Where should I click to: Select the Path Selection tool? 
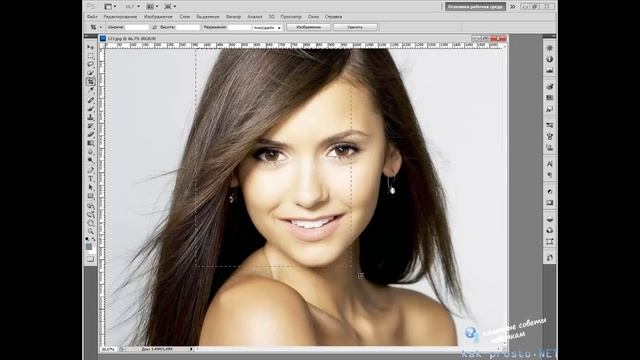(x=91, y=187)
